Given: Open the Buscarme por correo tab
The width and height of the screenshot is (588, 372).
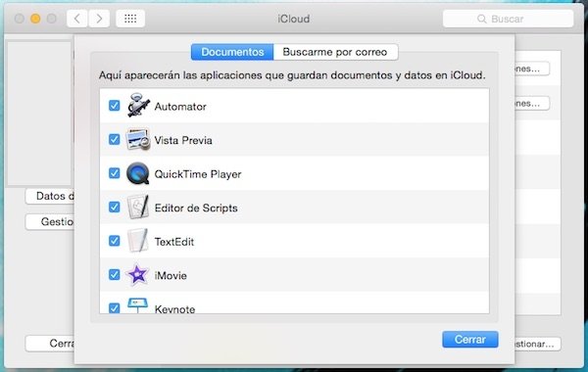Looking at the screenshot, I should (x=335, y=52).
